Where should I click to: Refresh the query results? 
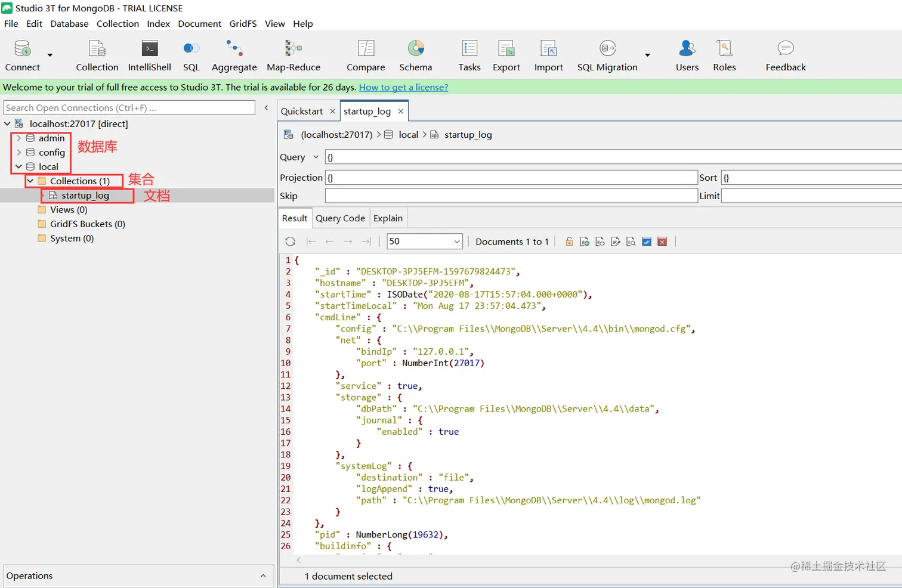pos(291,242)
